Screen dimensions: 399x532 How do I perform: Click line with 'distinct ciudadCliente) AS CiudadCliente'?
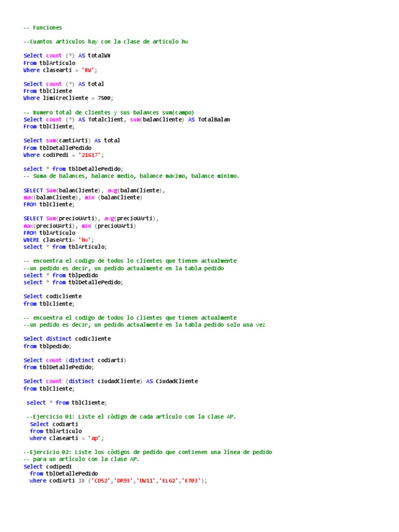pos(111,381)
